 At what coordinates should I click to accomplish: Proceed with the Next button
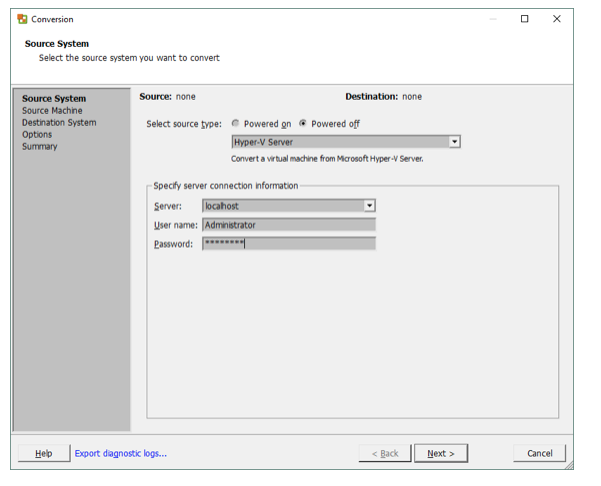click(441, 453)
